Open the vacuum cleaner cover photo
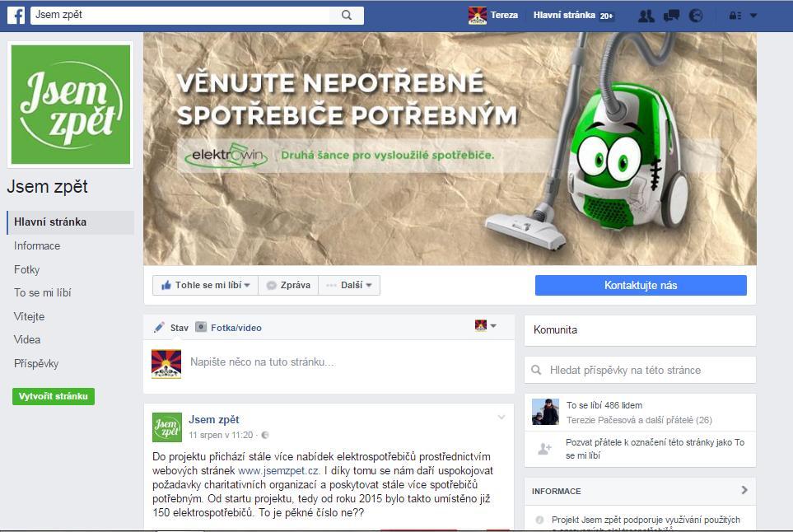 [x=450, y=149]
